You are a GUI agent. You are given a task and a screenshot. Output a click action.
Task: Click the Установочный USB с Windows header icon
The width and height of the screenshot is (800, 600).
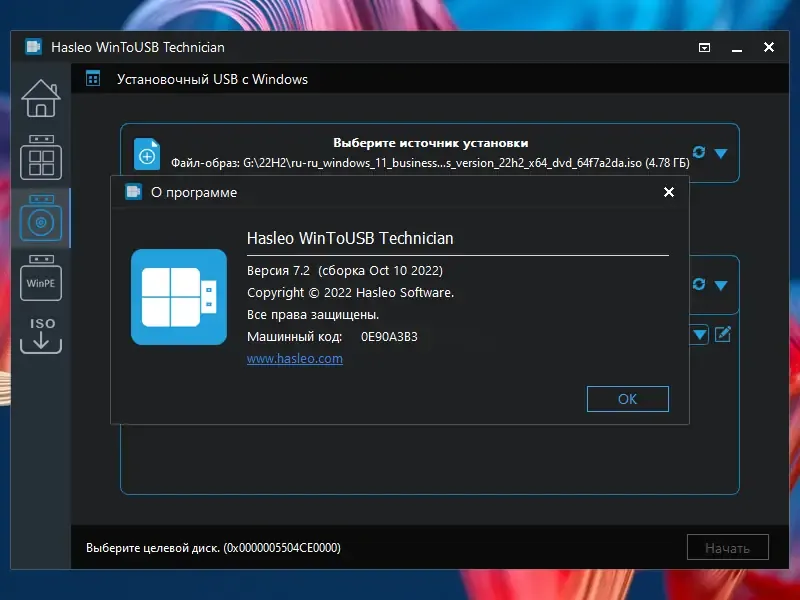[93, 79]
